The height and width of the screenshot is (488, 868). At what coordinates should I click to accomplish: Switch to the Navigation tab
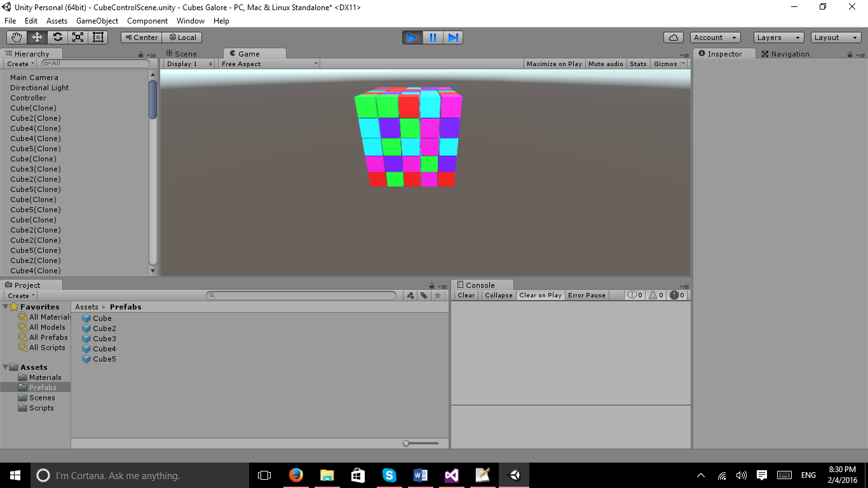(785, 54)
